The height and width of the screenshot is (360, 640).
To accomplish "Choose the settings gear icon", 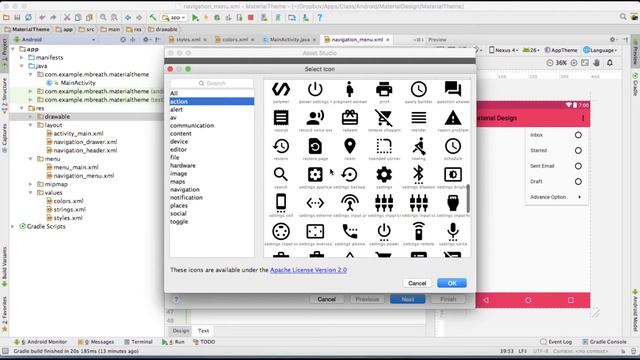I will pyautogui.click(x=384, y=174).
